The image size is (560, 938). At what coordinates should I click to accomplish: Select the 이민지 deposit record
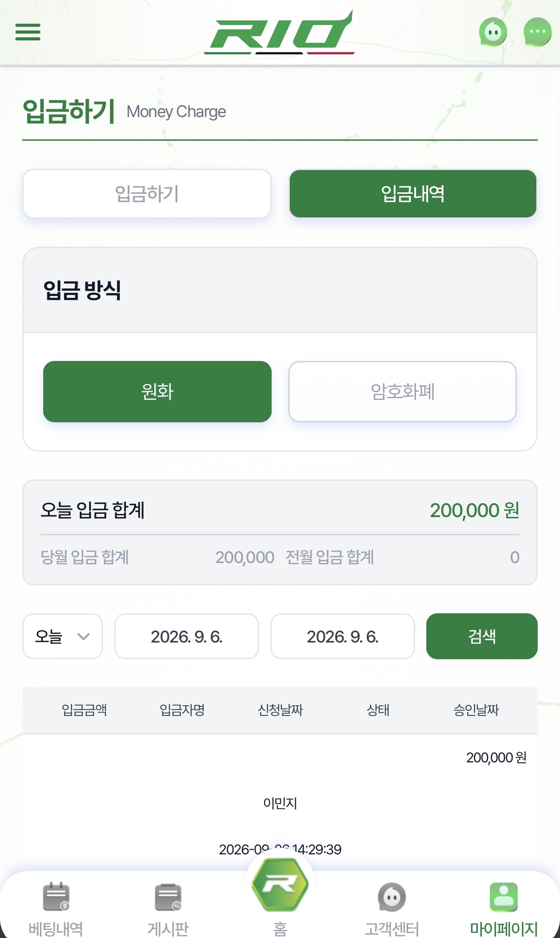pos(280,803)
